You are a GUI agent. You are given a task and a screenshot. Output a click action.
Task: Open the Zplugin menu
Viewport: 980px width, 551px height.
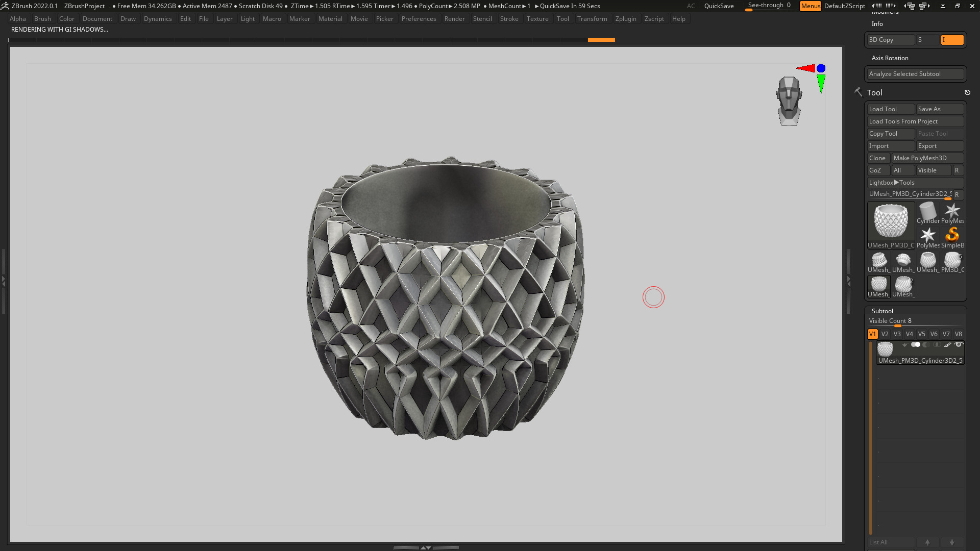click(x=626, y=19)
